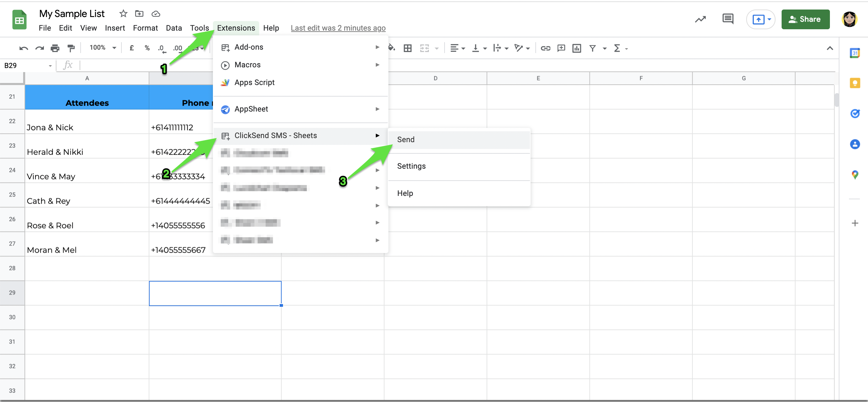
Task: Star the My Sample List document
Action: click(123, 14)
